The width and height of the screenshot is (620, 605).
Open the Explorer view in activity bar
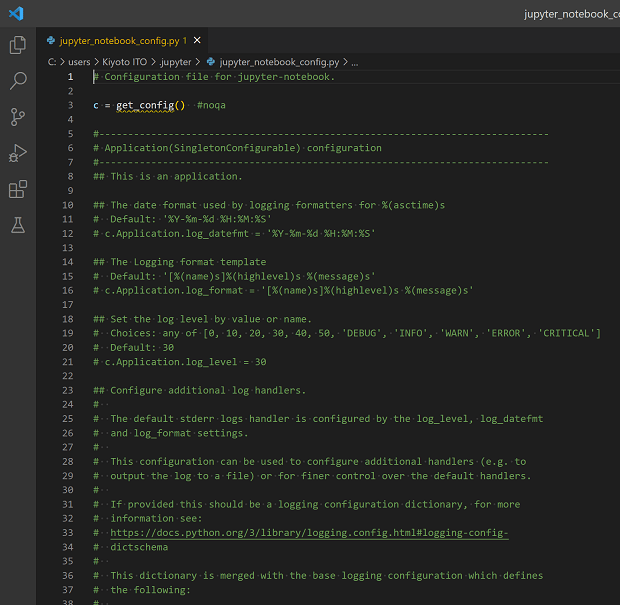18,45
